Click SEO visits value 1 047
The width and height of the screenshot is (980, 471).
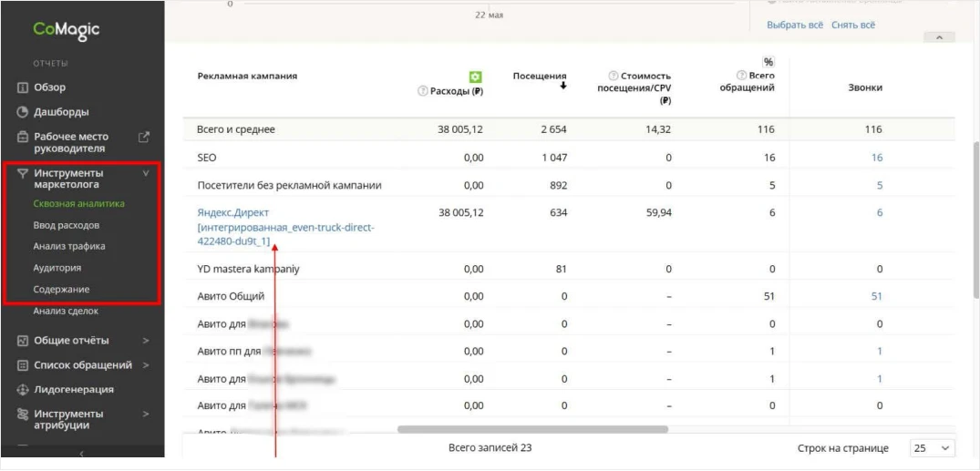pos(553,158)
